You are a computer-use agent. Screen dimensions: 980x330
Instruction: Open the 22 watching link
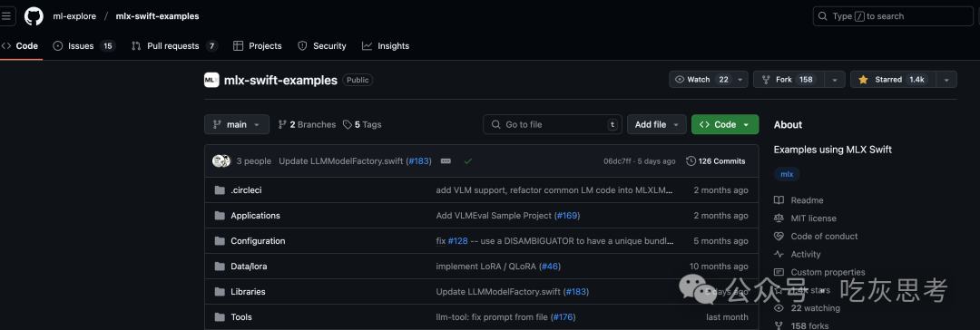807,307
